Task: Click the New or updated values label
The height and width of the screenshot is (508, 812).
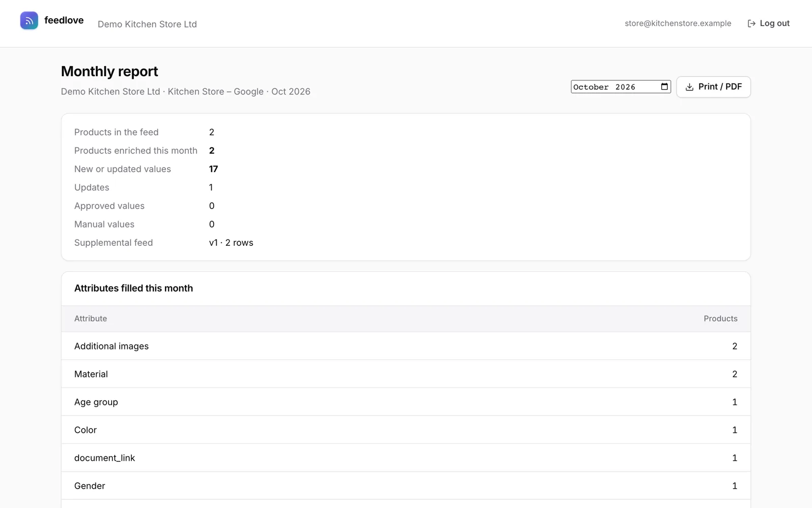Action: (x=122, y=169)
